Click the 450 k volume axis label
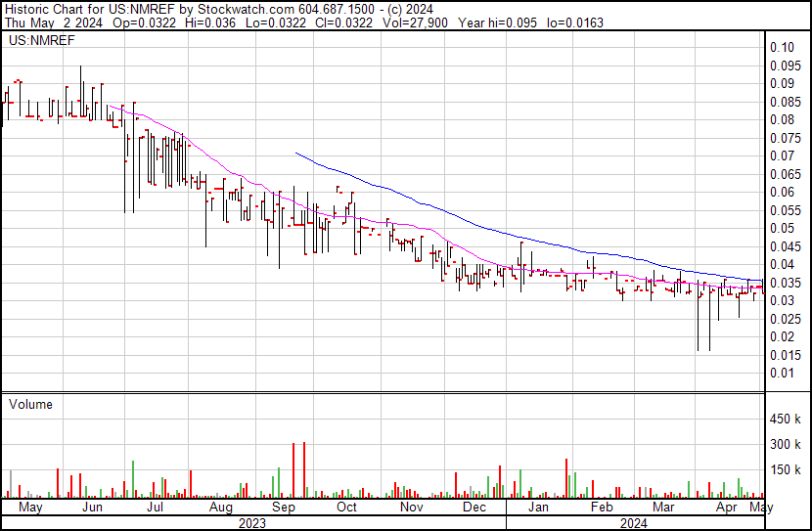The width and height of the screenshot is (812, 531). 786,419
